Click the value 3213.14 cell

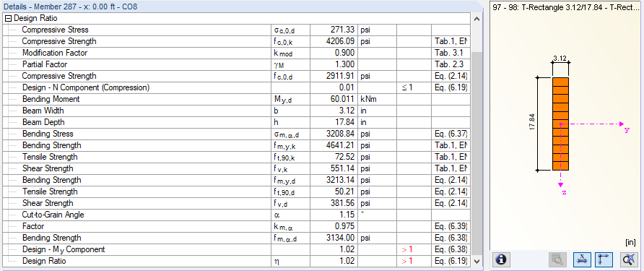coord(334,180)
